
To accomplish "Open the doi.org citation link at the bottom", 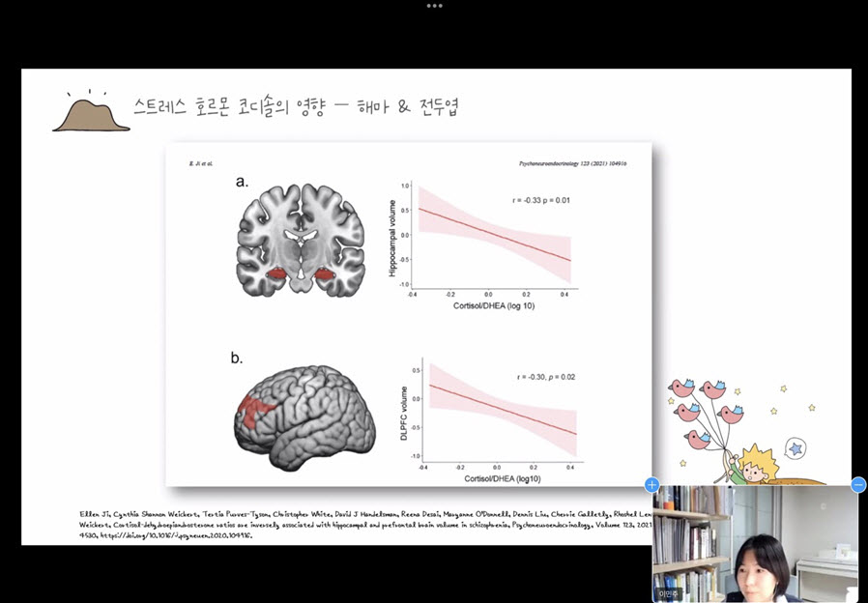I will [176, 535].
